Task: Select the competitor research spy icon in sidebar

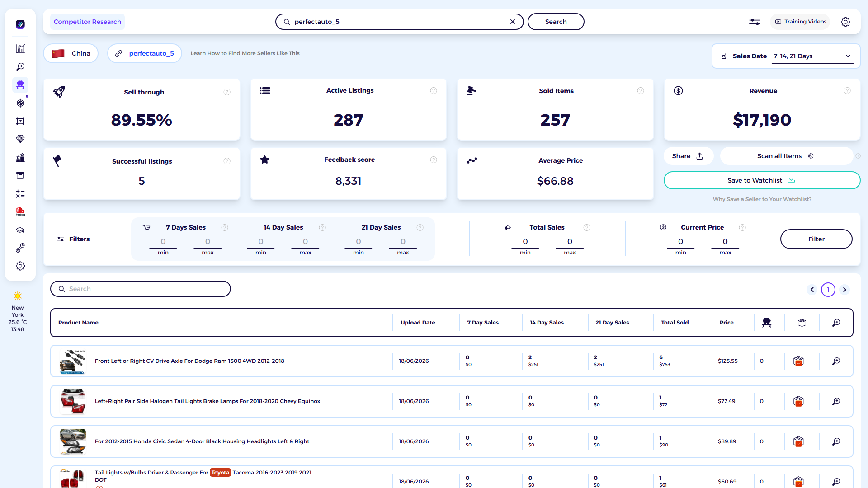Action: [x=20, y=85]
